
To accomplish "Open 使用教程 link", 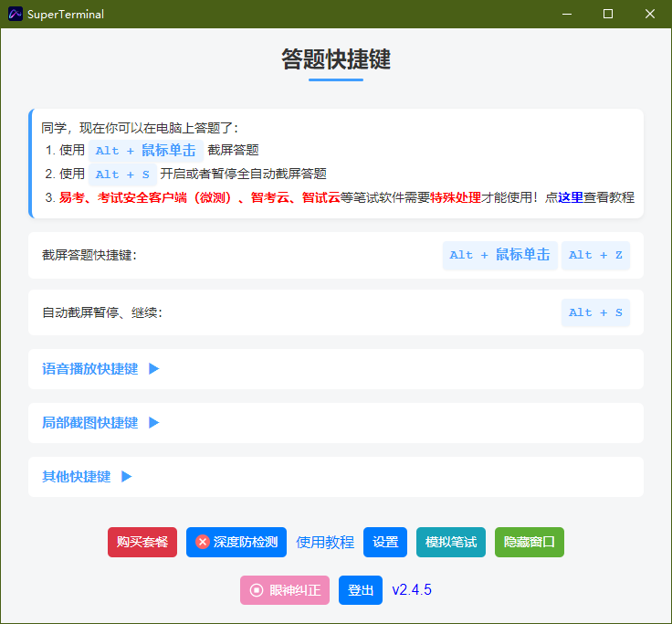I will click(x=325, y=542).
